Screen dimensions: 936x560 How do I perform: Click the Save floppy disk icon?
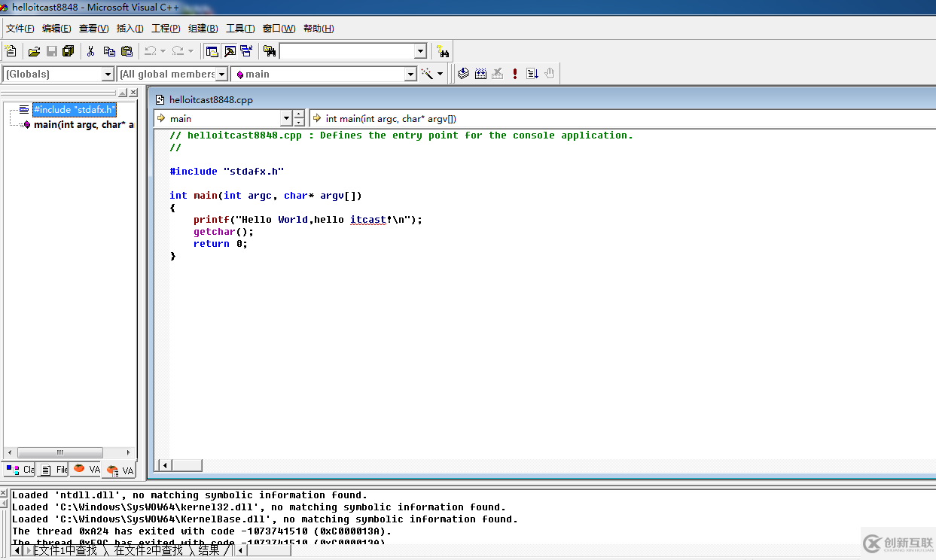(51, 51)
